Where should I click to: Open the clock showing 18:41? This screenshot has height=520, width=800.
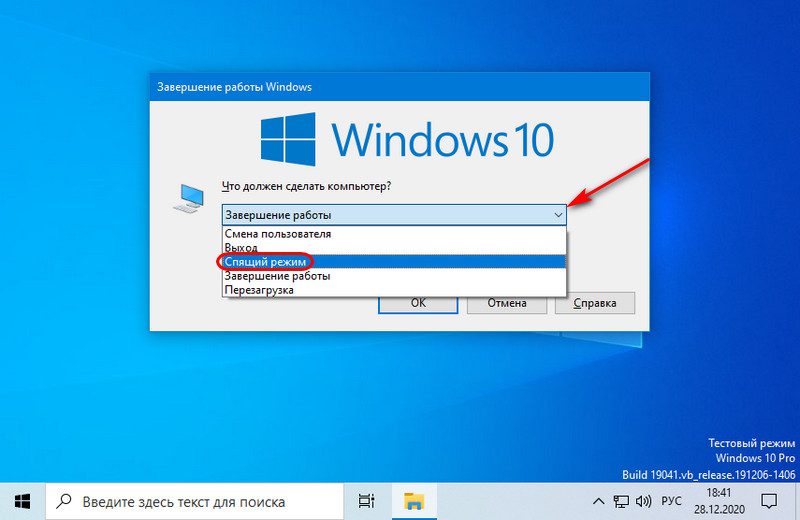(719, 502)
